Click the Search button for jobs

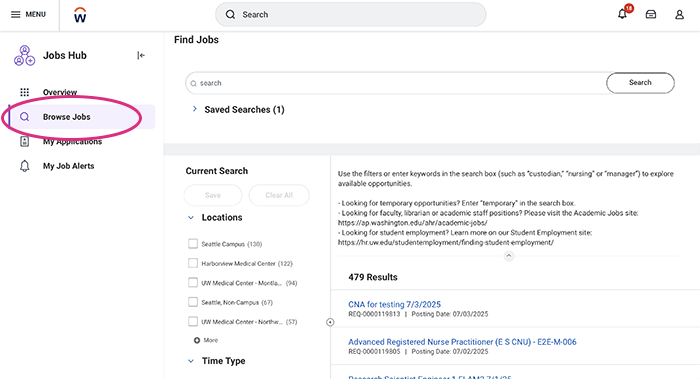pos(640,83)
